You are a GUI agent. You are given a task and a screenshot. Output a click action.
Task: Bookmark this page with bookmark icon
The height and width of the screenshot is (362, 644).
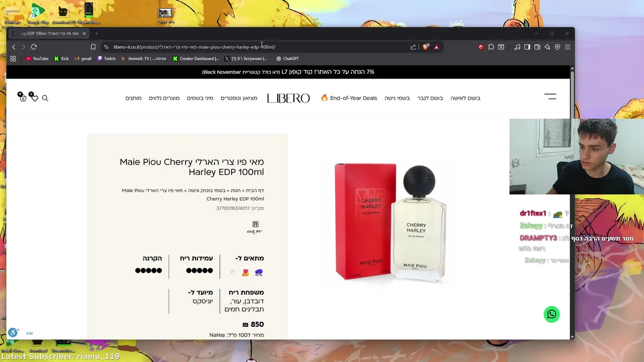(x=93, y=47)
